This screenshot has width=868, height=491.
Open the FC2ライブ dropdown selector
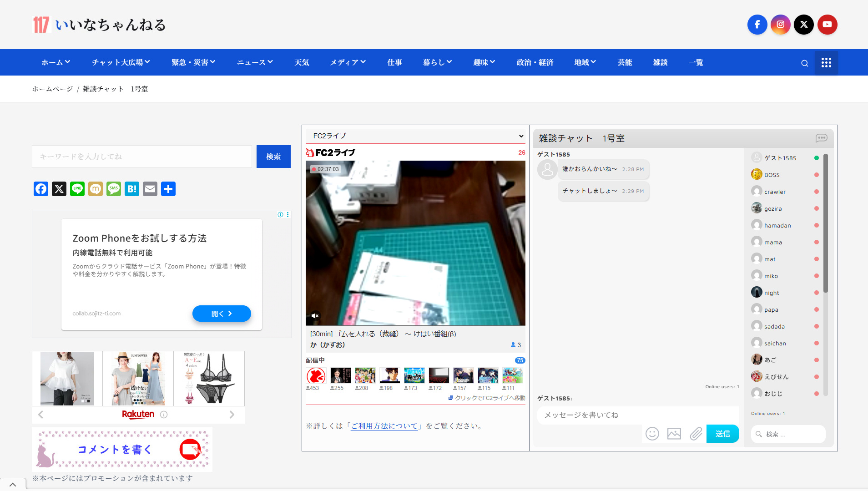(415, 136)
